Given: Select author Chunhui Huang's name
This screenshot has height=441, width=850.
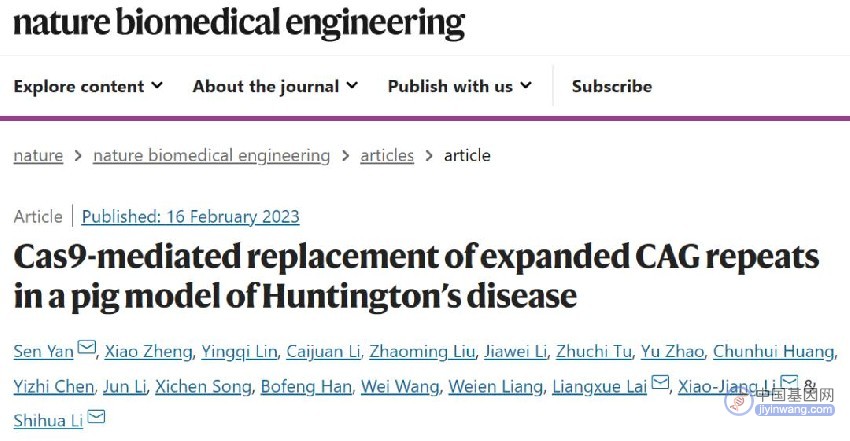Looking at the screenshot, I should click(774, 352).
